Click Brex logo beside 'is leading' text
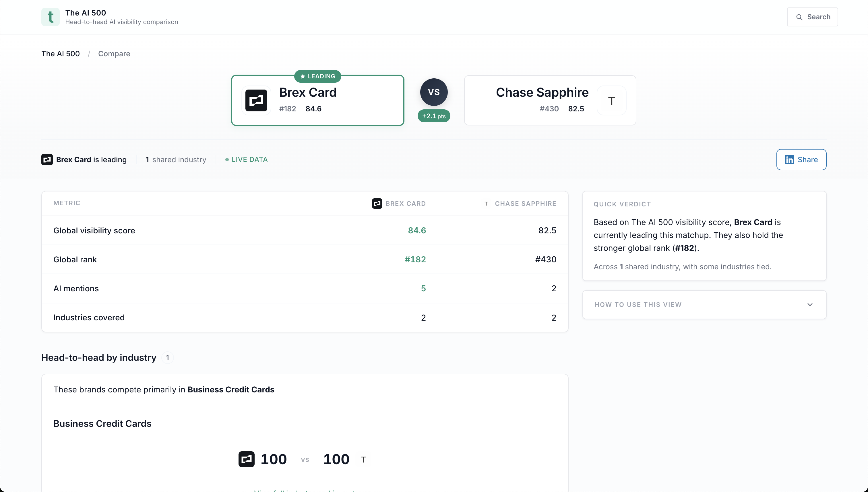The image size is (868, 492). (x=47, y=160)
